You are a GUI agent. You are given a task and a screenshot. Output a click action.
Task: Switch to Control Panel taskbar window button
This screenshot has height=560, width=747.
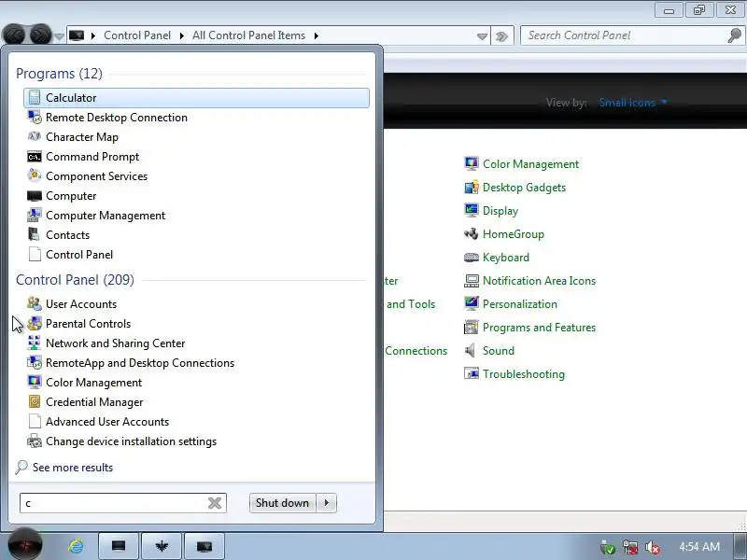[x=204, y=546]
